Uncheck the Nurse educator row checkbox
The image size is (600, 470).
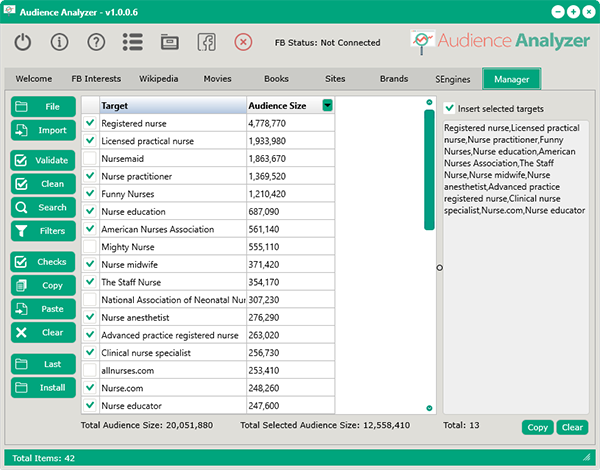(90, 405)
